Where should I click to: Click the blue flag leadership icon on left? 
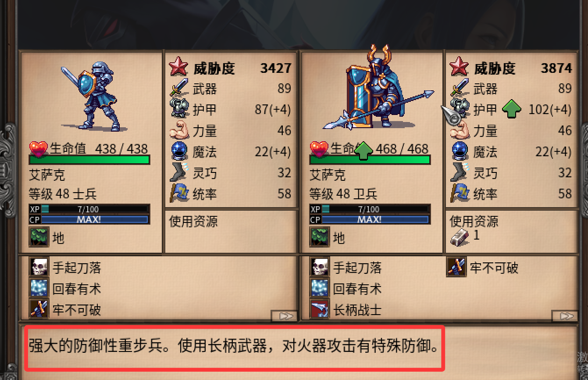179,194
